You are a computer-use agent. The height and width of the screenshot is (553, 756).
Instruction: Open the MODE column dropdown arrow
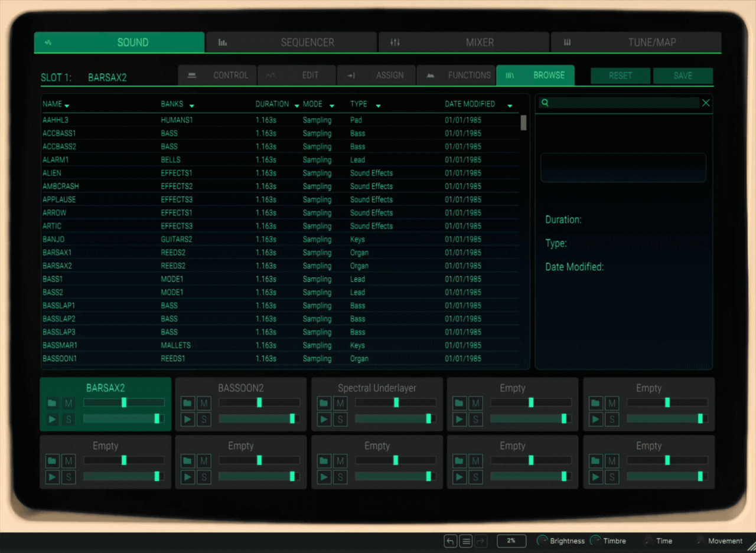coord(332,106)
